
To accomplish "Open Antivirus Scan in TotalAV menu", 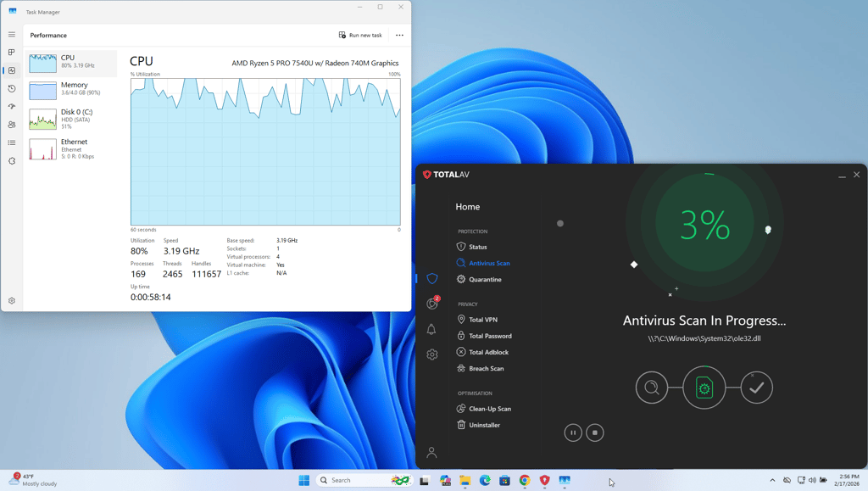I will 483,263.
